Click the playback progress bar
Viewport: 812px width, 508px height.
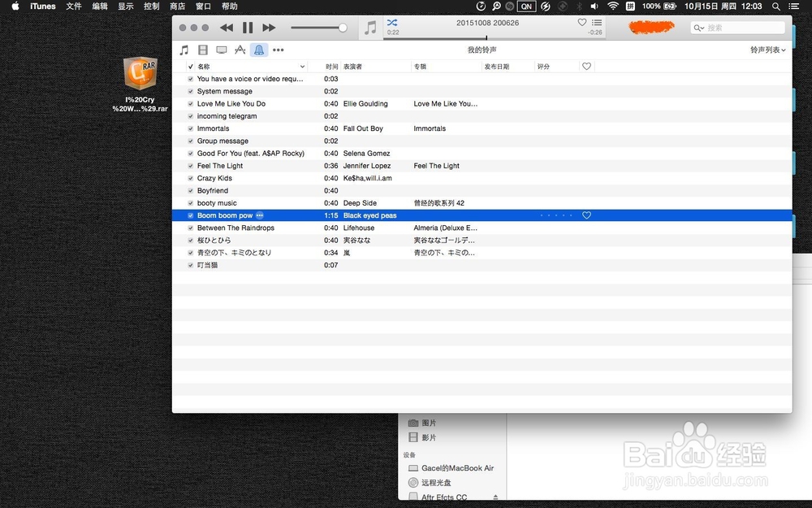tap(493, 38)
